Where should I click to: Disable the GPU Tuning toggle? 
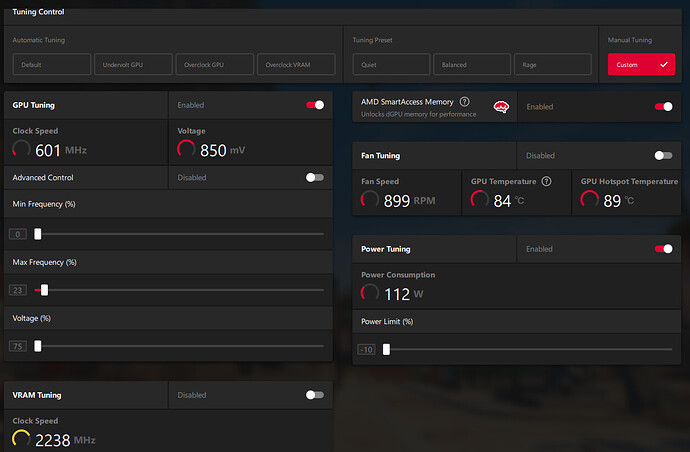[x=315, y=105]
